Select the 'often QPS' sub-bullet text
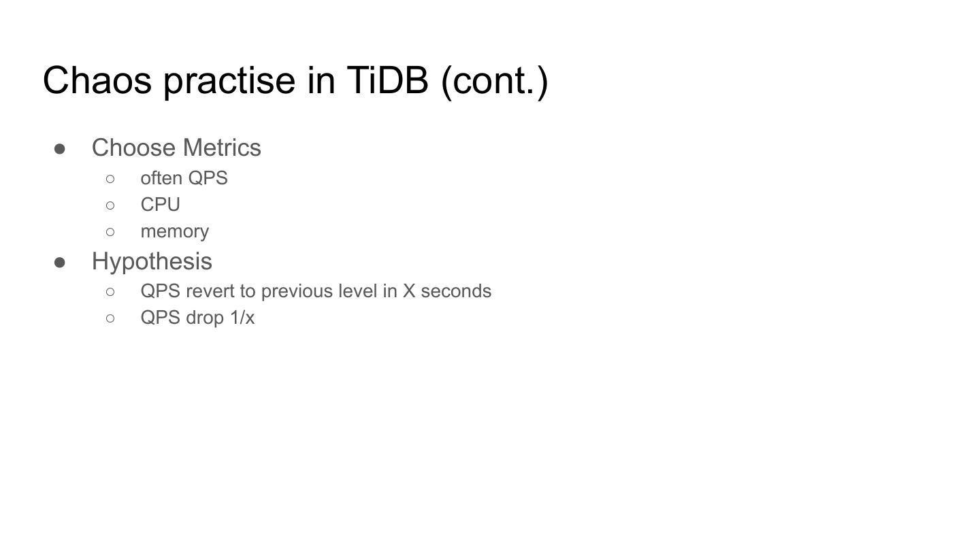The image size is (980, 551). tap(184, 178)
